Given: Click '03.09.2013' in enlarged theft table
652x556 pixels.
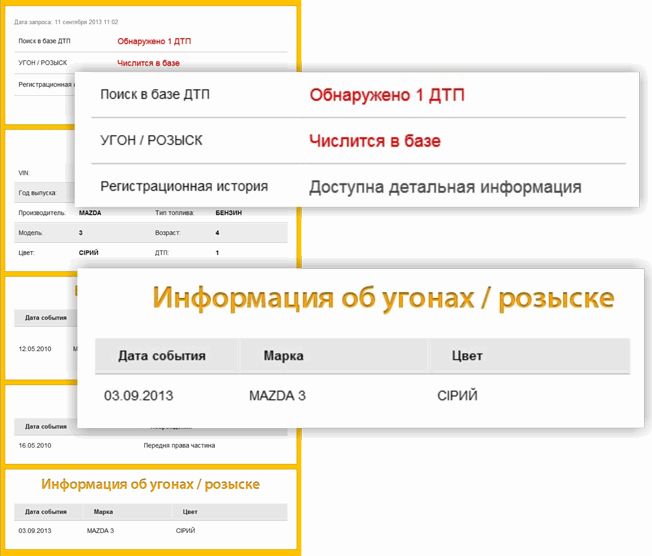Looking at the screenshot, I should [138, 395].
